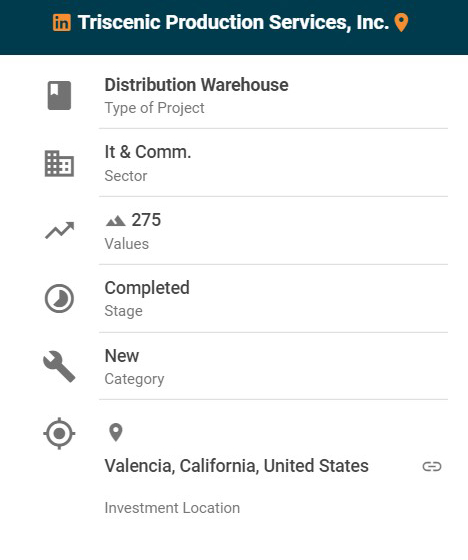The height and width of the screenshot is (560, 468).
Task: Click the orange map pin in header
Action: [x=401, y=23]
